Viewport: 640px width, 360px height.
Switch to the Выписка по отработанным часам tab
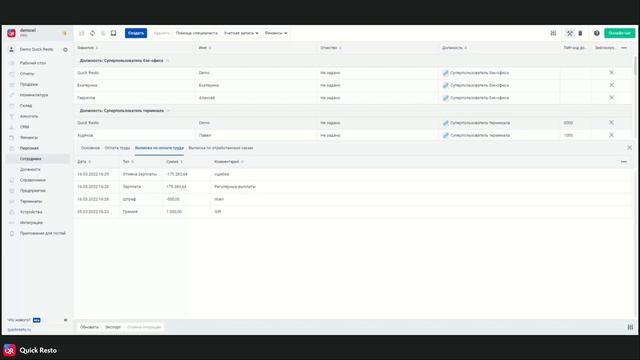(x=221, y=148)
